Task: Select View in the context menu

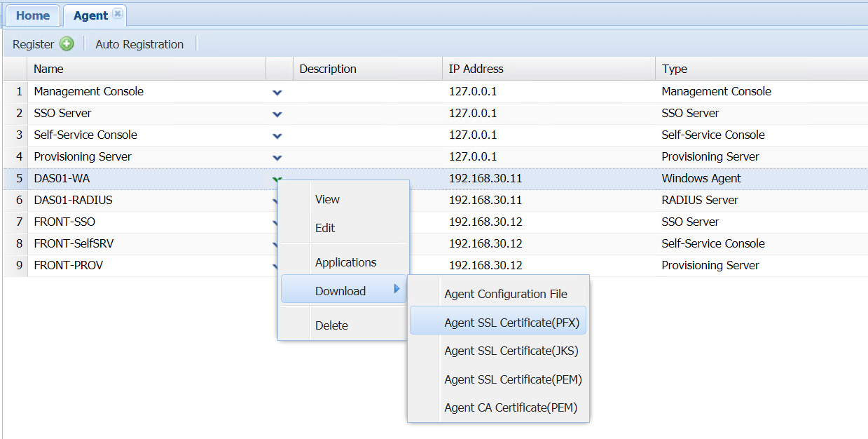Action: coord(327,199)
